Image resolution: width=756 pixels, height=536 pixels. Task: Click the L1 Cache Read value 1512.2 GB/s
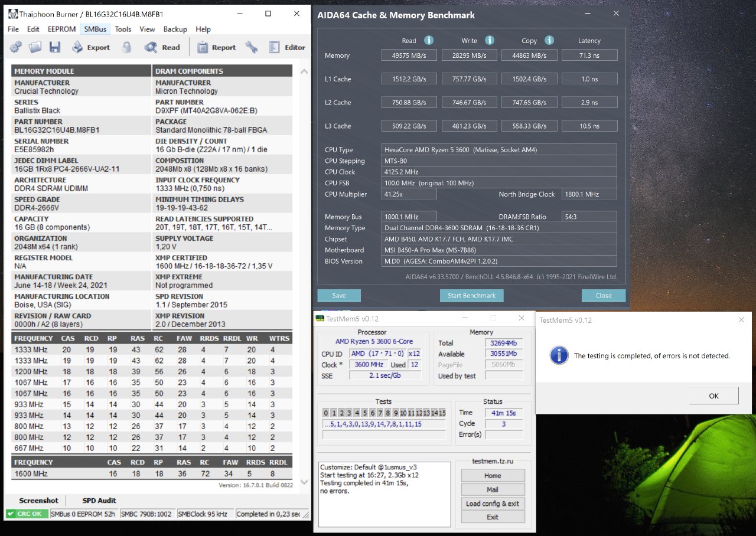[x=409, y=79]
